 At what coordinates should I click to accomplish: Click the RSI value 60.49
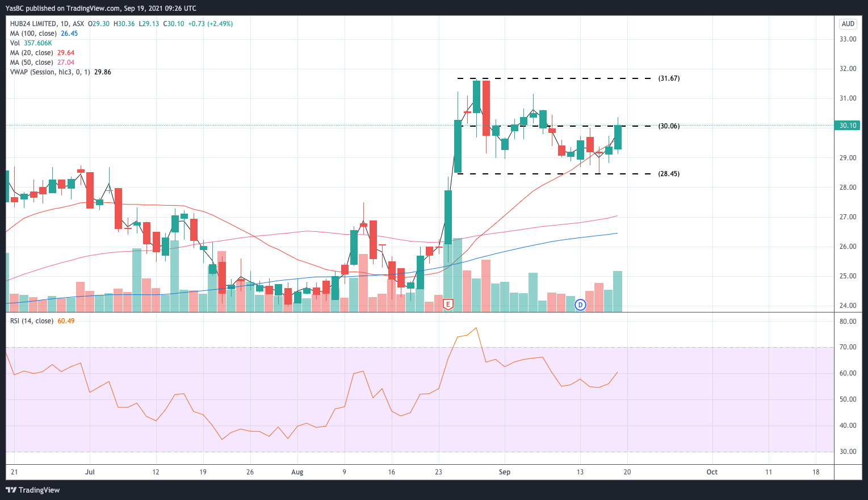coord(66,321)
